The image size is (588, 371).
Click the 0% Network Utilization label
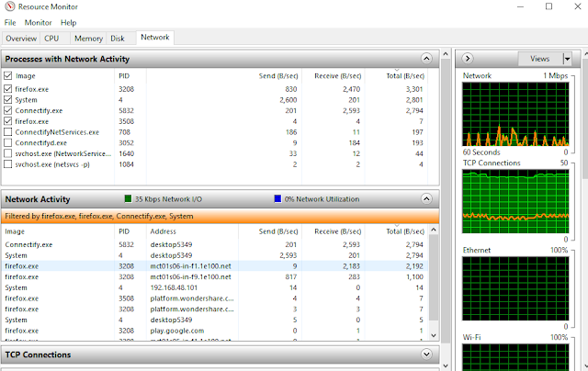[x=322, y=199]
